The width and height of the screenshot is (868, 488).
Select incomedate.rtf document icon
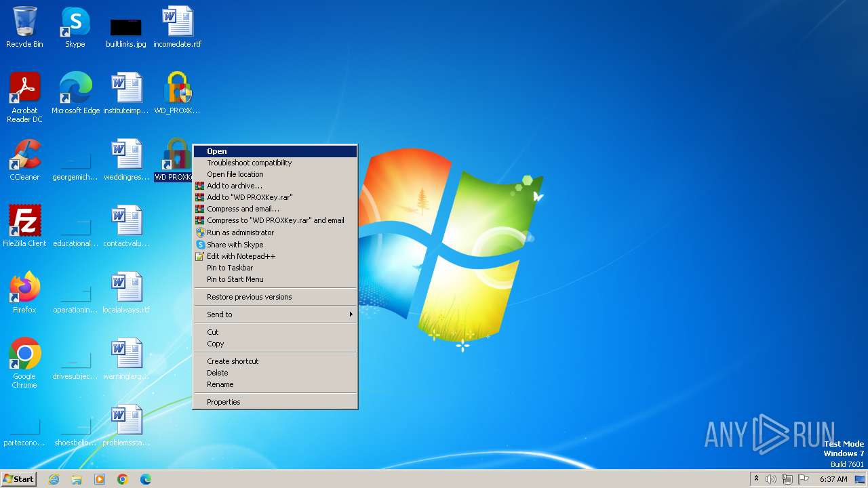(x=177, y=27)
